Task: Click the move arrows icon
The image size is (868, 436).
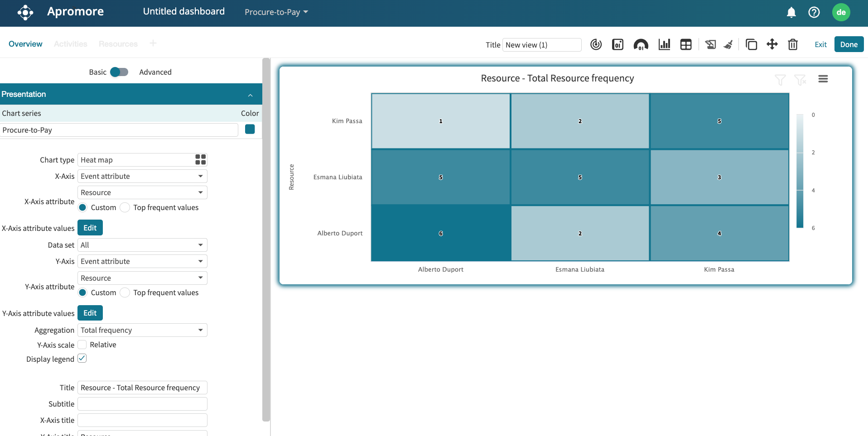Action: [x=772, y=44]
